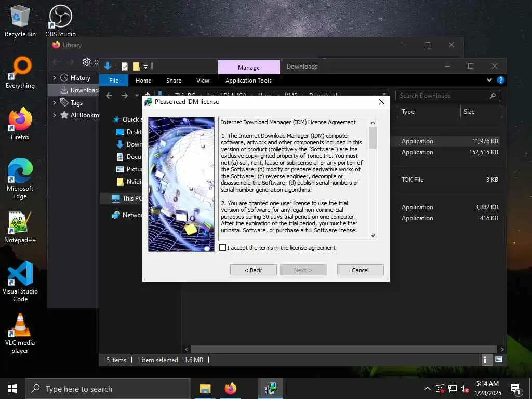Viewport: 532px width, 399px height.
Task: Open the View ribbon tab in Explorer
Action: 203,81
